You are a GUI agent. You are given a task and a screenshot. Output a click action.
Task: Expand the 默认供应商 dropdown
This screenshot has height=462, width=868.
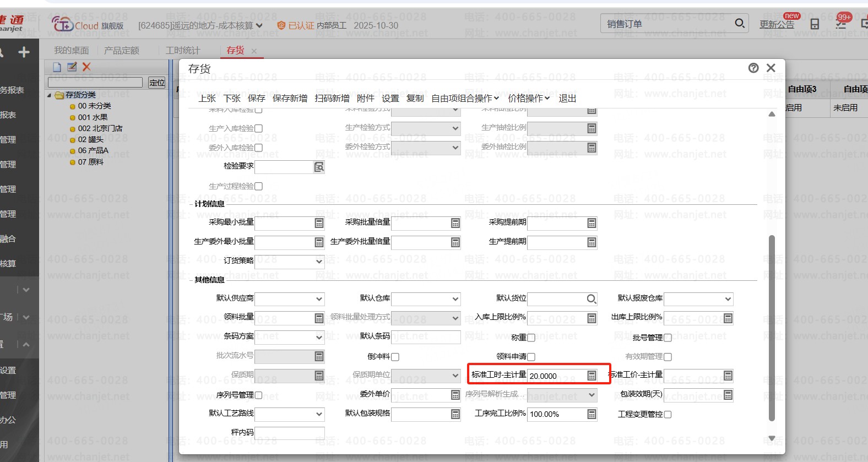point(319,299)
